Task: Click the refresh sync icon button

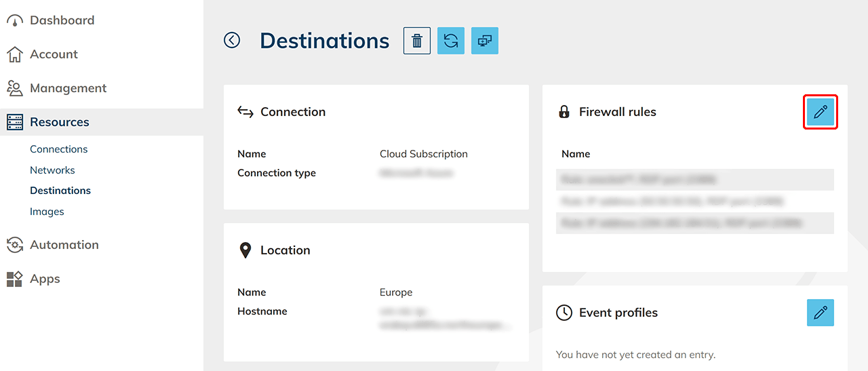Action: tap(451, 41)
